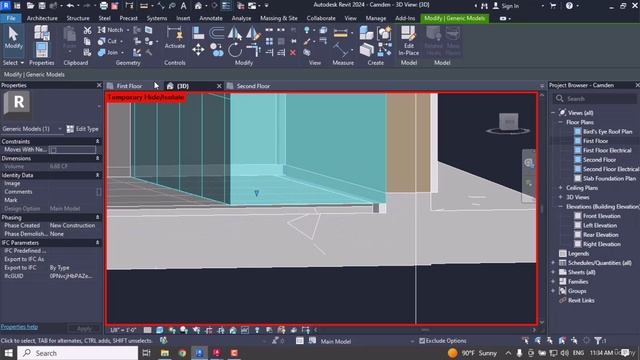Activate controls via the Activate button
Image resolution: width=640 pixels, height=360 pixels.
[175, 38]
